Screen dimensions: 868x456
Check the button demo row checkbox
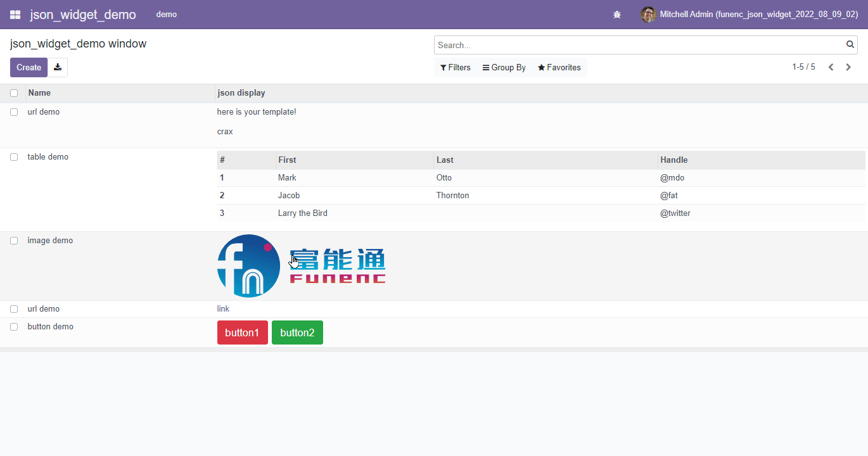(14, 326)
